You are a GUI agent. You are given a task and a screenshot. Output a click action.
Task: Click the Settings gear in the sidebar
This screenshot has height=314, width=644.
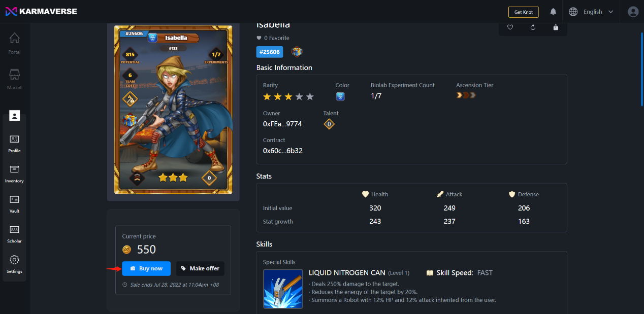[x=14, y=264]
